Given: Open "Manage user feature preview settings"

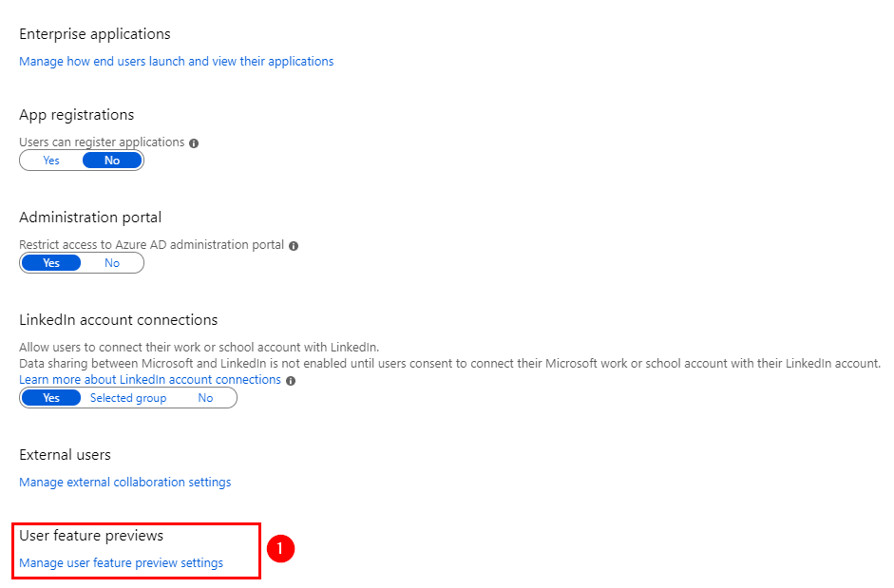Looking at the screenshot, I should coord(121,562).
